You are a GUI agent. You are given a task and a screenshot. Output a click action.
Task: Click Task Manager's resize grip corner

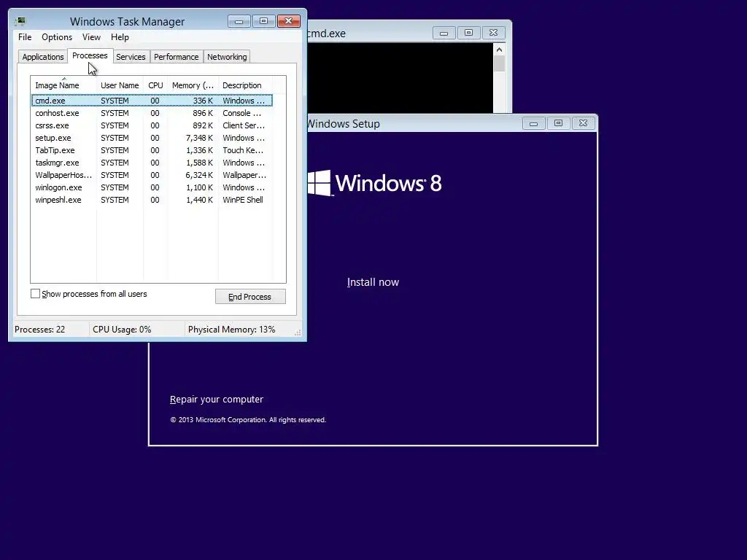coord(298,332)
